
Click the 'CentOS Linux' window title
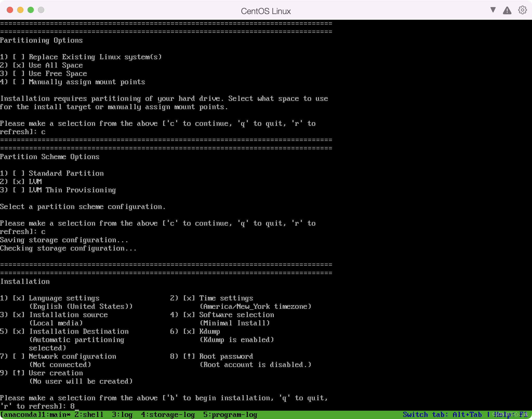point(266,11)
